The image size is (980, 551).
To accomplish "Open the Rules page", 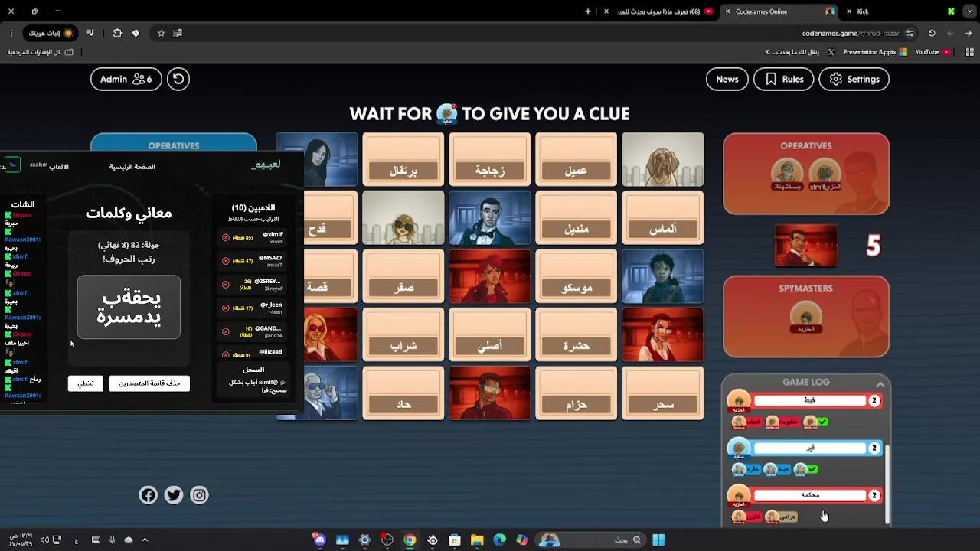I will tap(783, 79).
